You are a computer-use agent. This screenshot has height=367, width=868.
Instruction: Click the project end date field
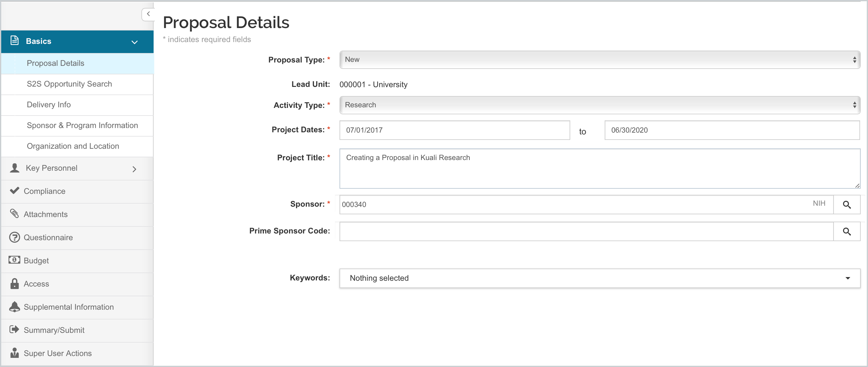[x=732, y=130]
